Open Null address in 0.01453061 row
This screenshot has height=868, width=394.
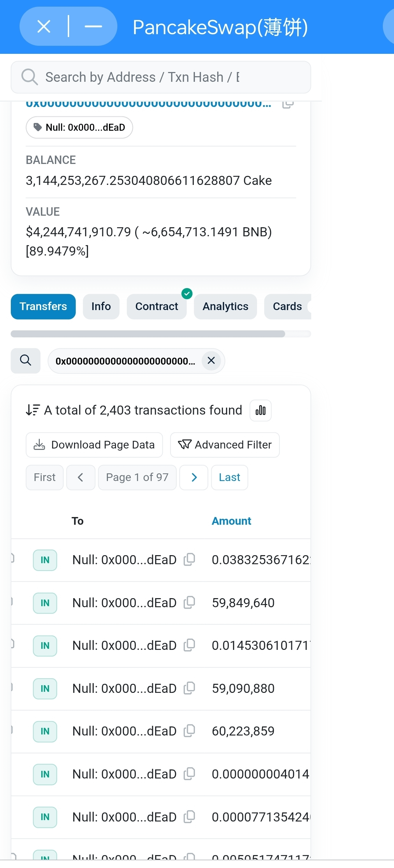(124, 646)
